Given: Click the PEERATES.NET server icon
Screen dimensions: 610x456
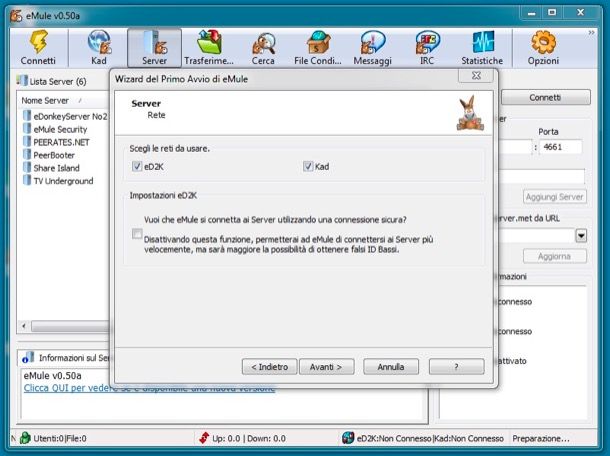Looking at the screenshot, I should 26,141.
